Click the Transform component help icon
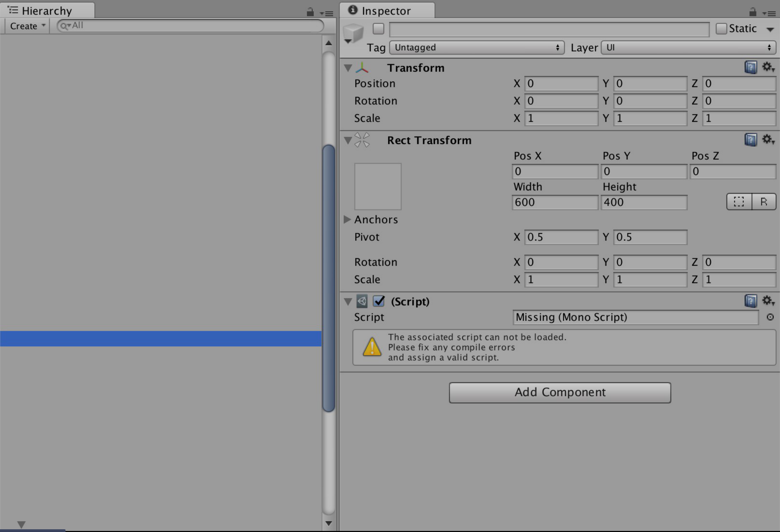The width and height of the screenshot is (780, 532). (751, 67)
